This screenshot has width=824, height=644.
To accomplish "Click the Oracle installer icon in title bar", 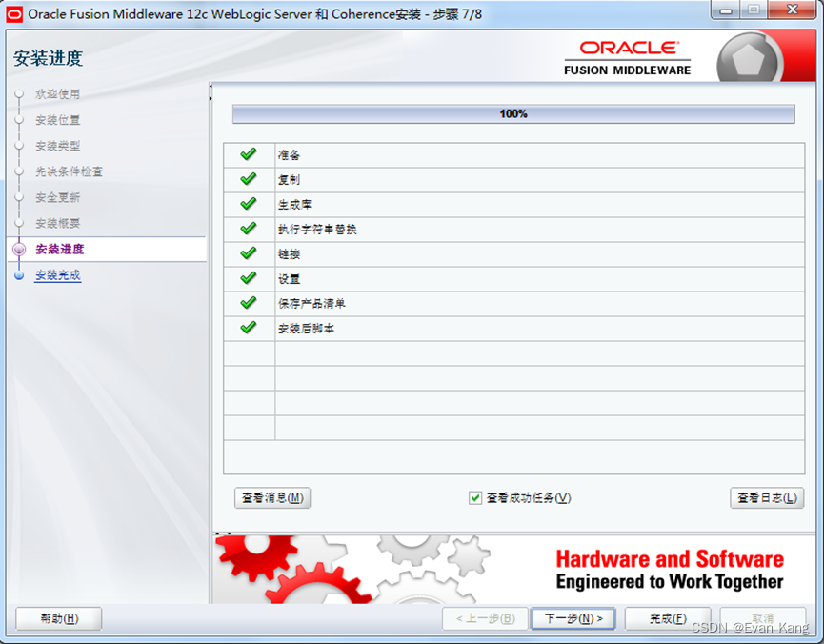I will pos(13,12).
